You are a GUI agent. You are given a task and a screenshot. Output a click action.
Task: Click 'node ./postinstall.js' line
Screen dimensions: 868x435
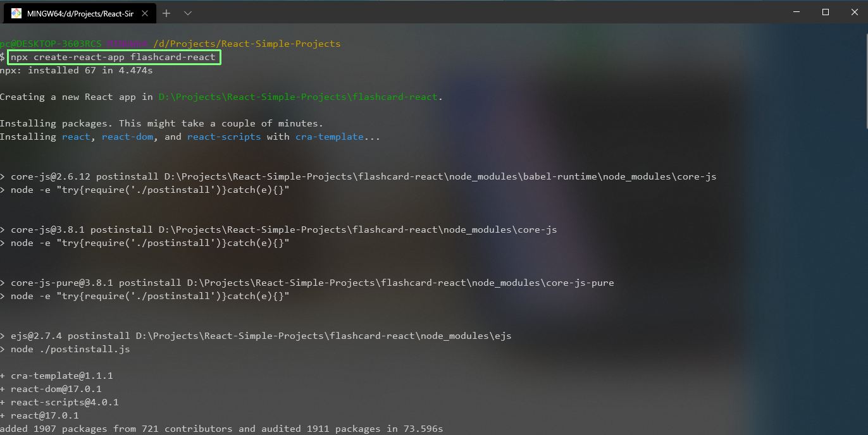click(x=65, y=349)
